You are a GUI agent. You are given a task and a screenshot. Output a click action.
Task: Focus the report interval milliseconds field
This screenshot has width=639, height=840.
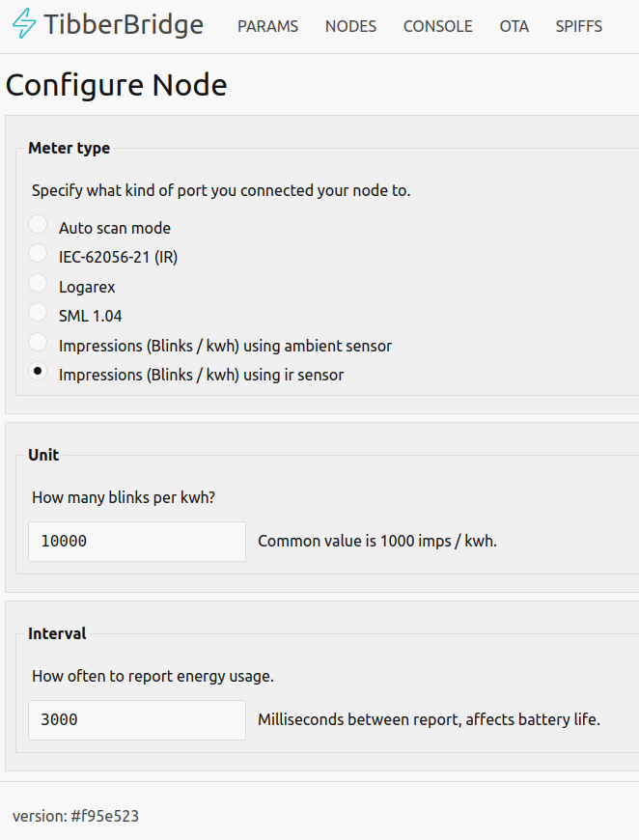pyautogui.click(x=137, y=720)
